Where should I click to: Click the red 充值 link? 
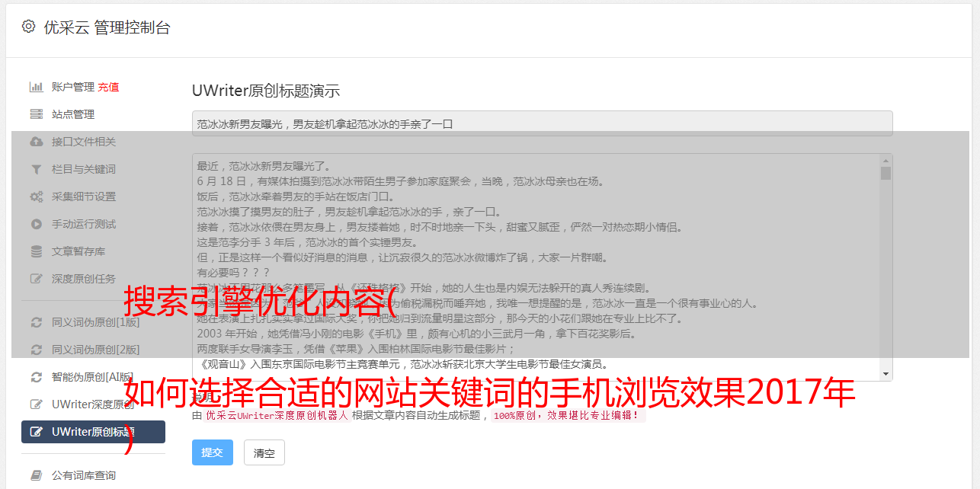pyautogui.click(x=108, y=87)
